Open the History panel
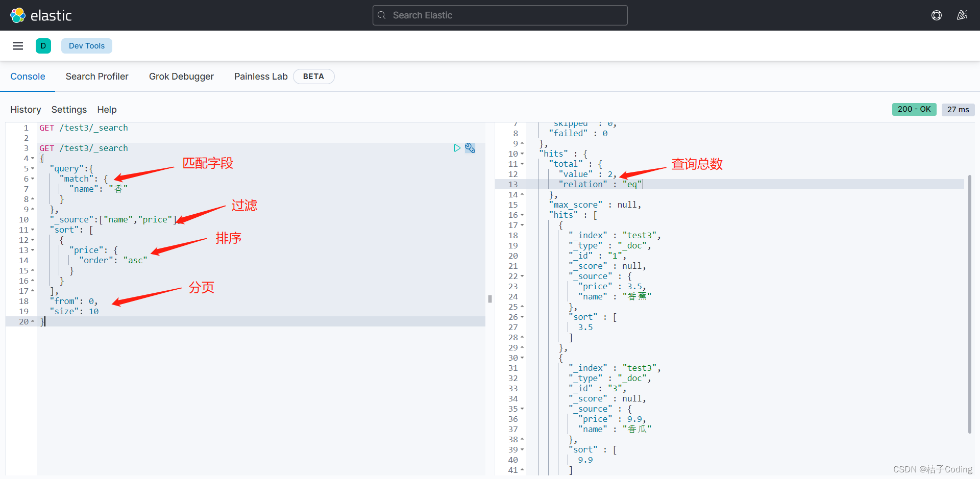This screenshot has width=980, height=479. tap(26, 110)
